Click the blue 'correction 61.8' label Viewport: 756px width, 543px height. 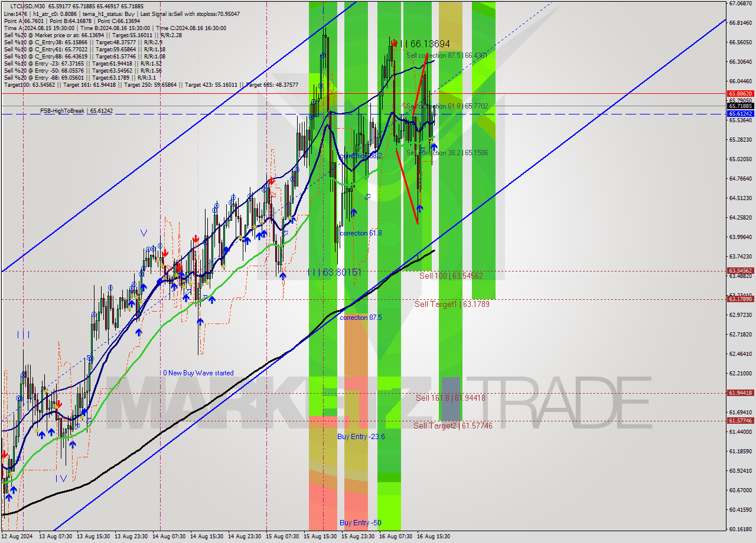click(x=361, y=233)
